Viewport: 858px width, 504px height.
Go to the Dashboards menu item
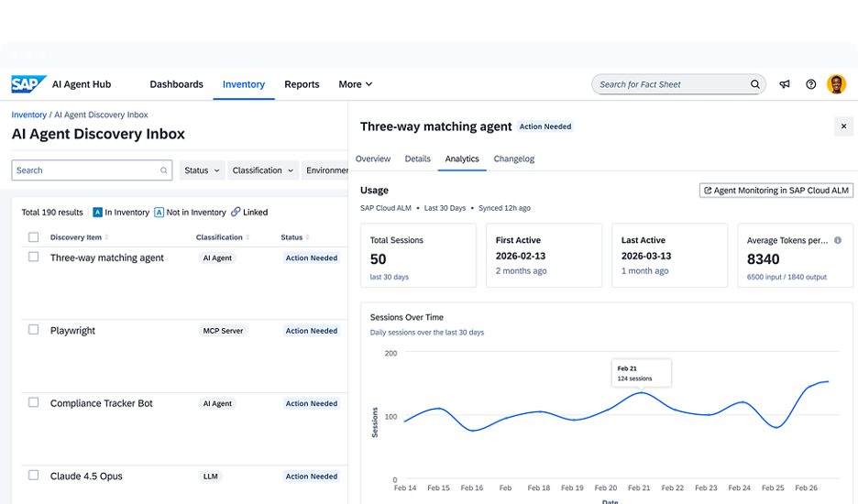point(176,84)
